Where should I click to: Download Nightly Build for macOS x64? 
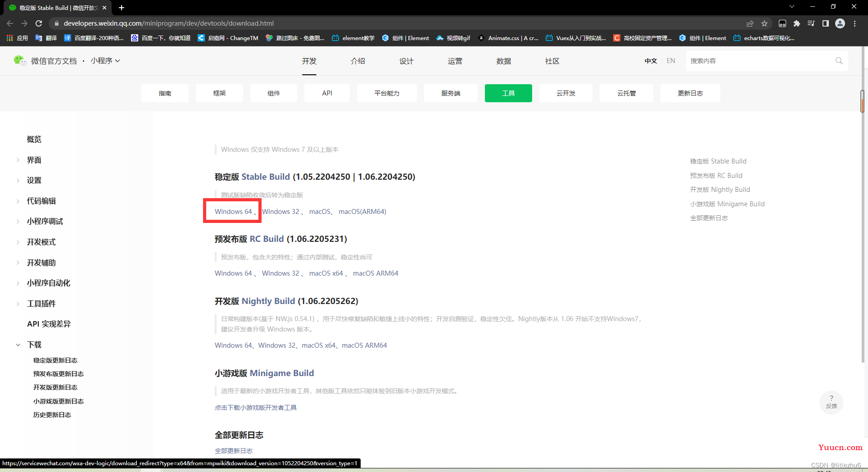[319, 345]
